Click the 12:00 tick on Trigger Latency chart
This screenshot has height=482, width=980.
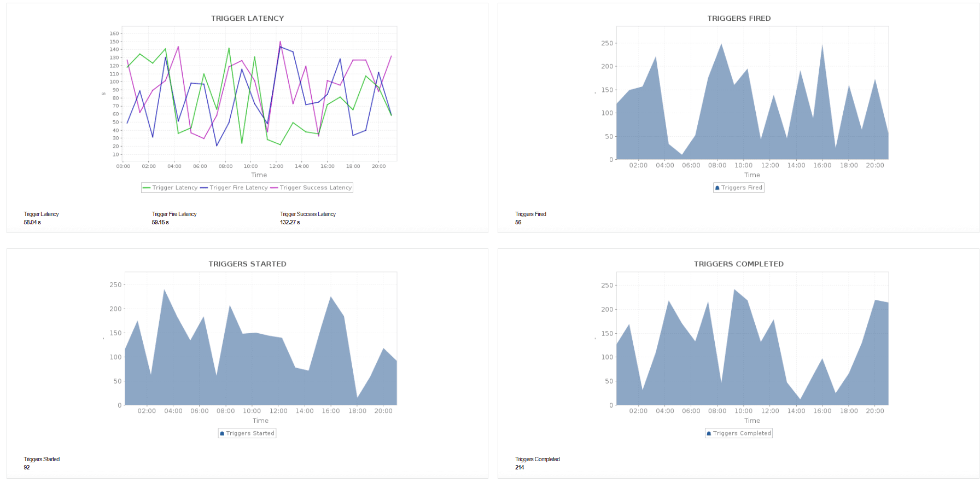276,166
